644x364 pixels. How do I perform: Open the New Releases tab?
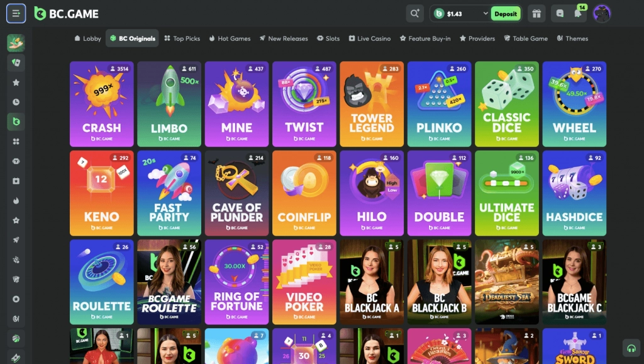click(x=284, y=38)
